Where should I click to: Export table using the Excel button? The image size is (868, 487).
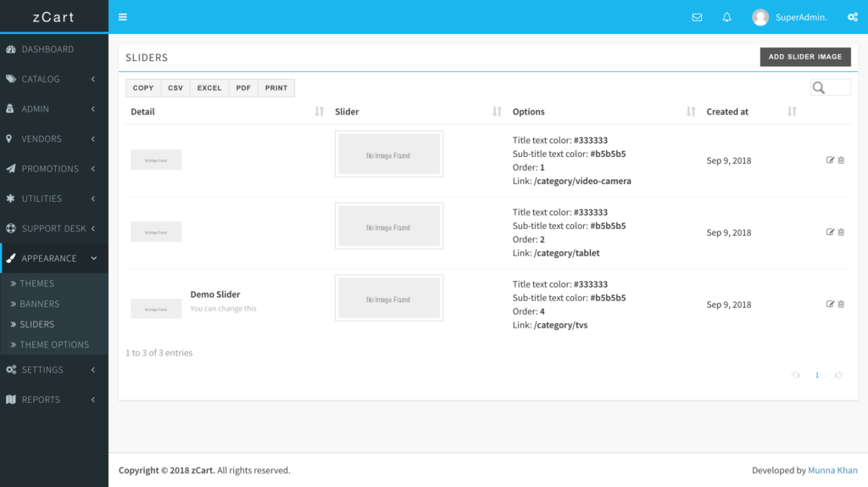coord(209,88)
